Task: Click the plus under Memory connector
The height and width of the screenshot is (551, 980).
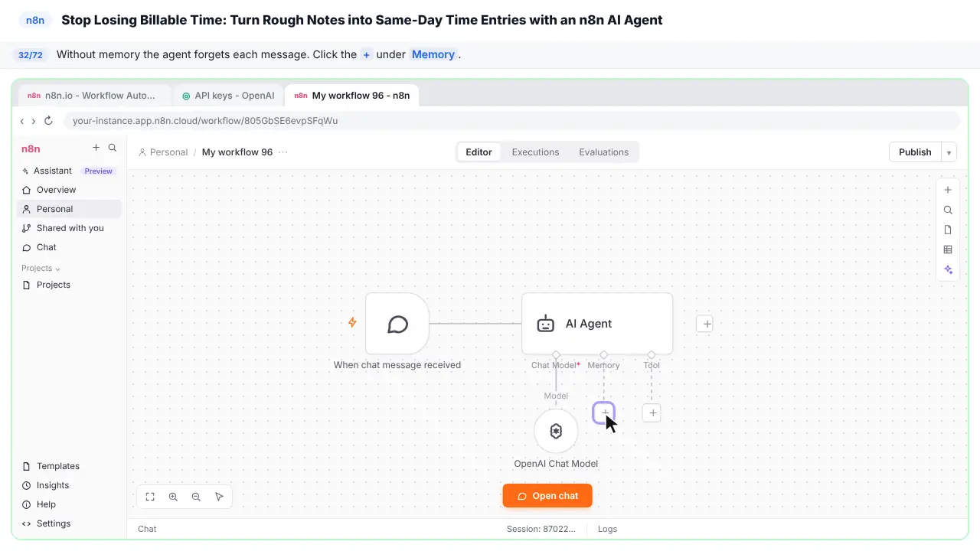Action: [x=604, y=413]
